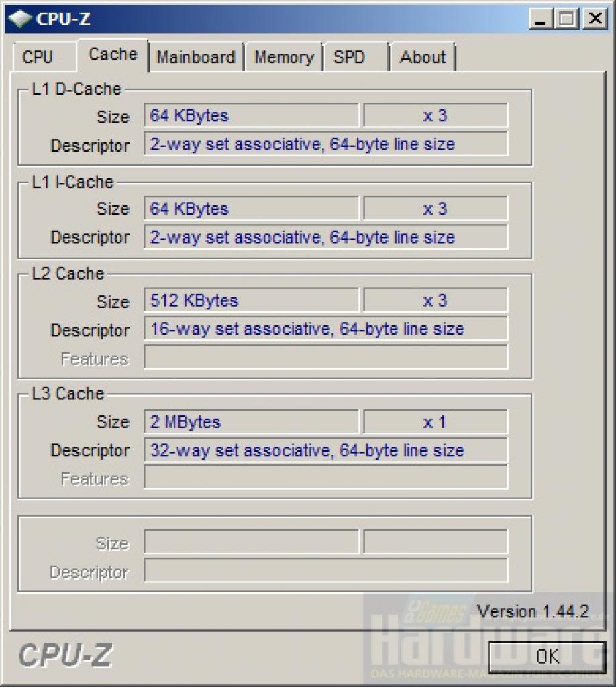Click the empty L2 Cache Features field
This screenshot has width=616, height=687.
click(325, 357)
